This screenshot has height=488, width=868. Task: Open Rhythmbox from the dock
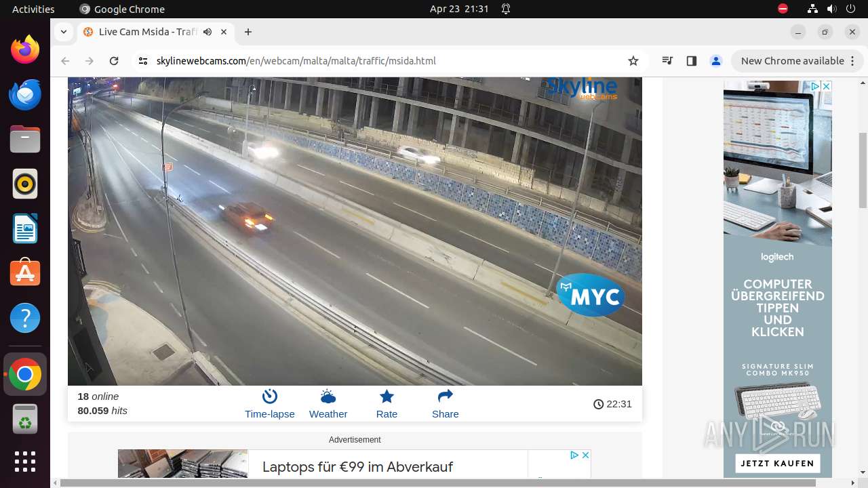(x=25, y=184)
